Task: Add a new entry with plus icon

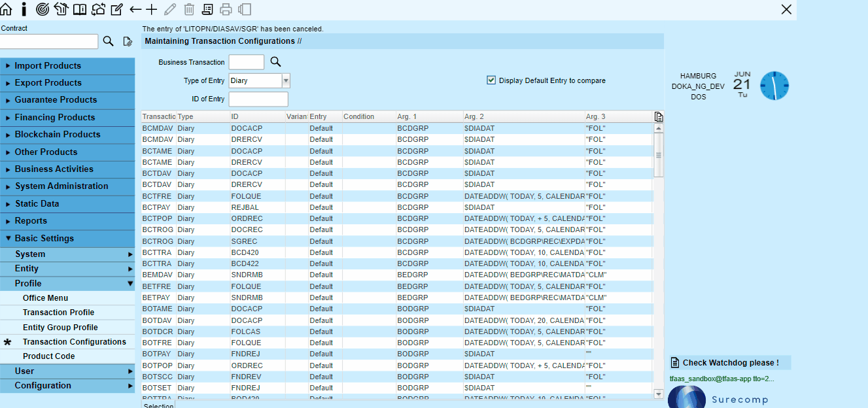Action: pos(152,9)
